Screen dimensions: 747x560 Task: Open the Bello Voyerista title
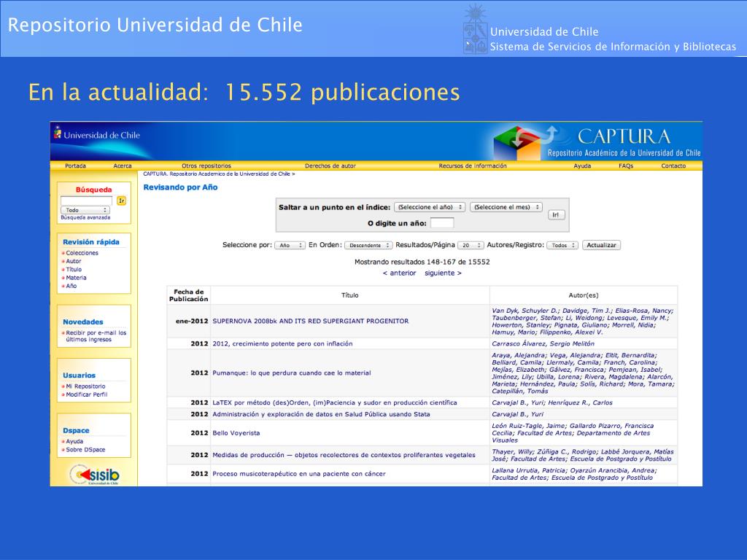236,433
